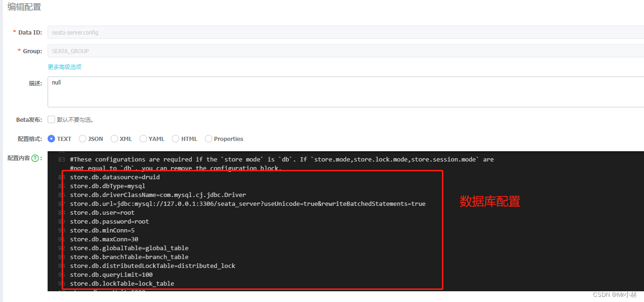
Task: Select the YAML format radio button
Action: pyautogui.click(x=143, y=139)
